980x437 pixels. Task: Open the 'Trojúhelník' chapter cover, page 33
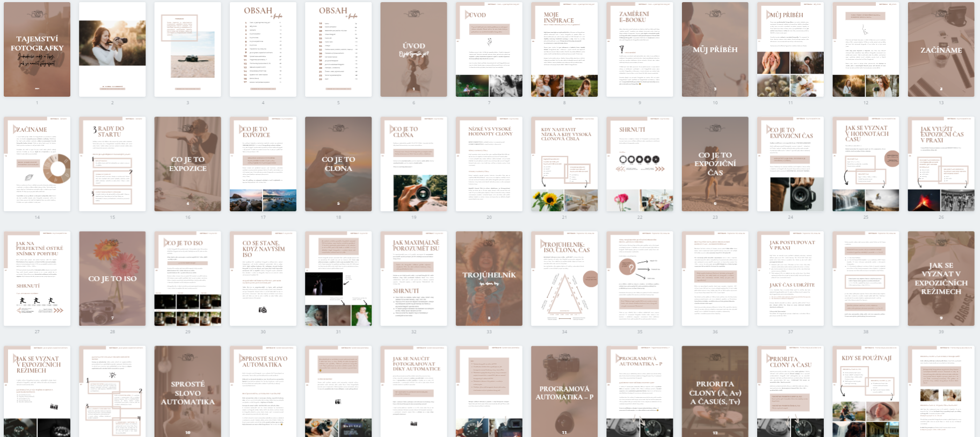point(489,278)
